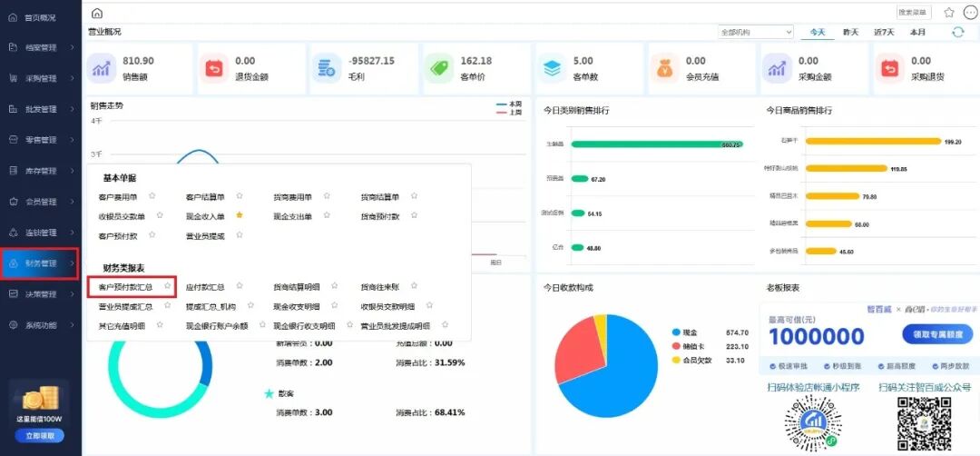
Task: Click the 退货金额 red return icon
Action: [214, 67]
